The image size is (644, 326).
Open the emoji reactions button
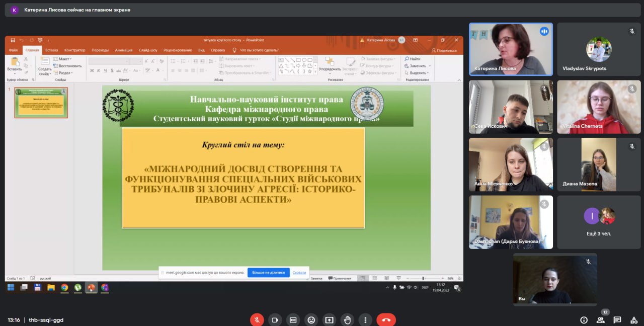(311, 320)
